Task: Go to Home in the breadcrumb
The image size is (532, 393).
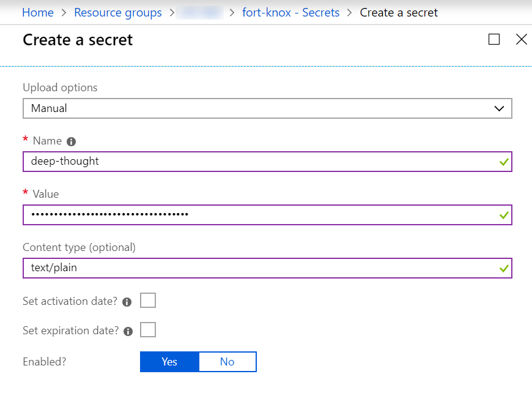Action: pyautogui.click(x=38, y=12)
